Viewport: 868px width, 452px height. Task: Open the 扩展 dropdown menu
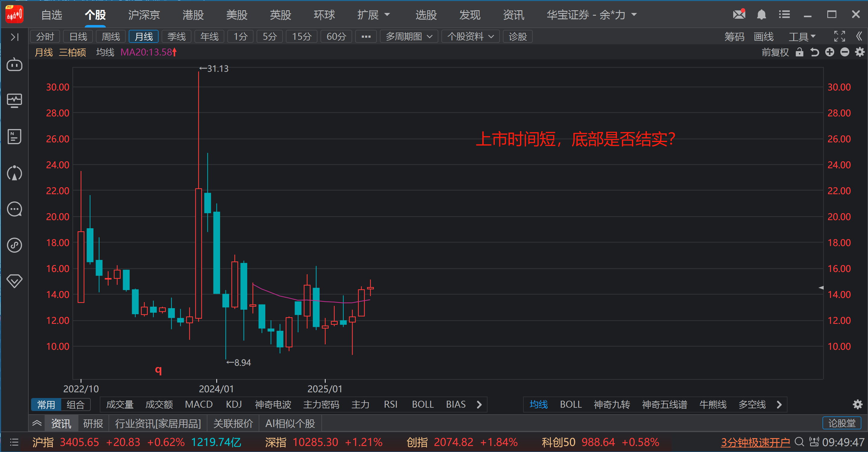click(373, 15)
